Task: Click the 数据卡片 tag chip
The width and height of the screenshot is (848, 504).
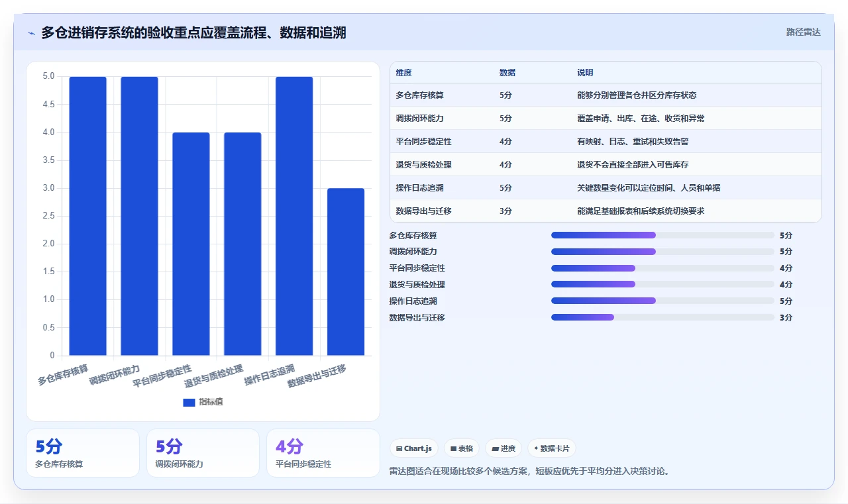Action: point(552,448)
